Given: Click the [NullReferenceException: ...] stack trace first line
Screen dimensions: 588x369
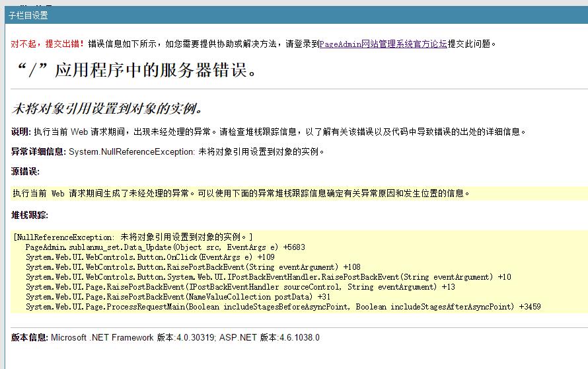Looking at the screenshot, I should (x=133, y=237).
